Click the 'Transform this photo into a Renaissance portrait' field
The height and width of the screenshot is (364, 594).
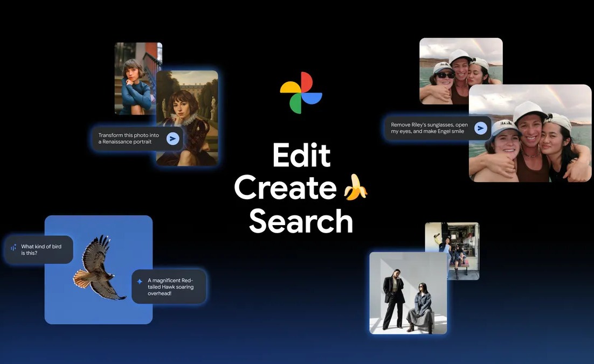tap(128, 138)
